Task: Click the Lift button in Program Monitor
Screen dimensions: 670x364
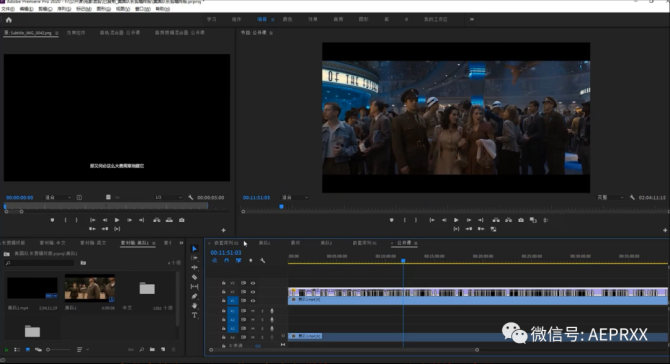Action: pos(496,220)
